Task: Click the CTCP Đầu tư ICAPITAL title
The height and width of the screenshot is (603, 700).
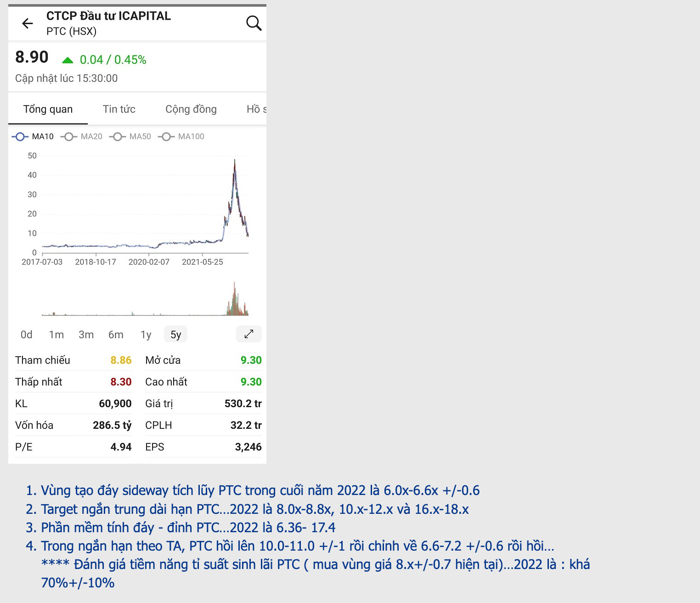Action: pyautogui.click(x=108, y=16)
